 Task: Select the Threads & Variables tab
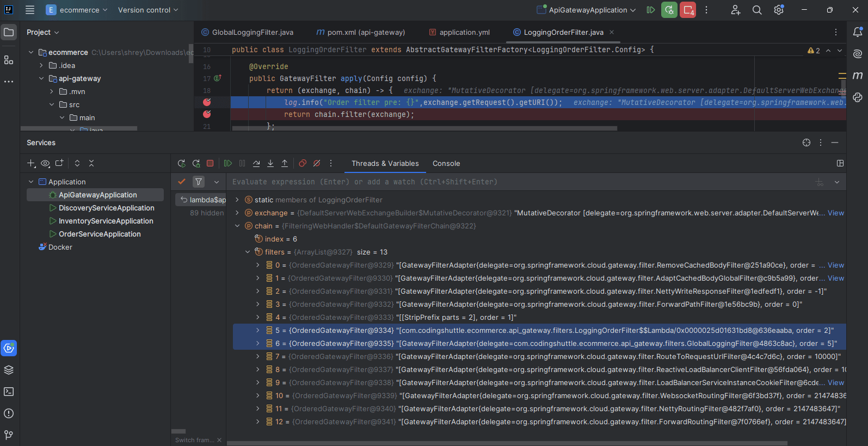tap(385, 163)
